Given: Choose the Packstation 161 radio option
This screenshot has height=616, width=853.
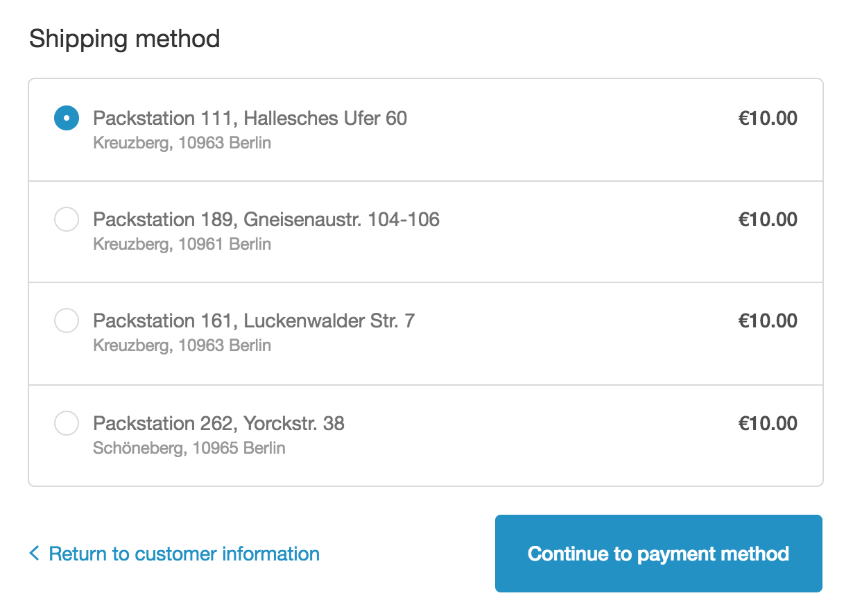Looking at the screenshot, I should (67, 321).
